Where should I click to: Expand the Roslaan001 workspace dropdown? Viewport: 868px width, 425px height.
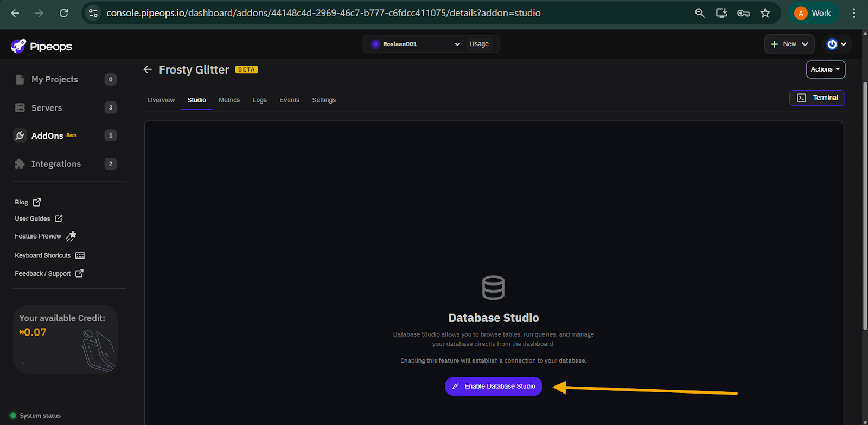tap(416, 44)
